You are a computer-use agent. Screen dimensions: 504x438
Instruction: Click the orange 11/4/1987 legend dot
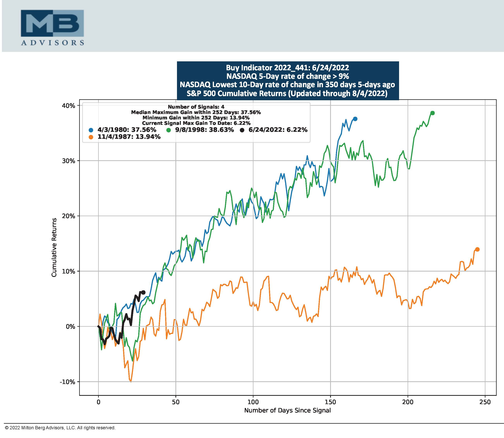(x=91, y=137)
